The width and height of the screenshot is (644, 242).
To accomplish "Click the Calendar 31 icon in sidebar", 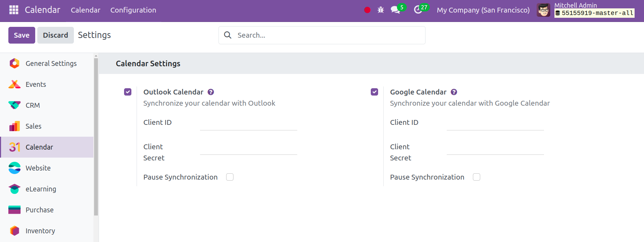I will (x=14, y=147).
